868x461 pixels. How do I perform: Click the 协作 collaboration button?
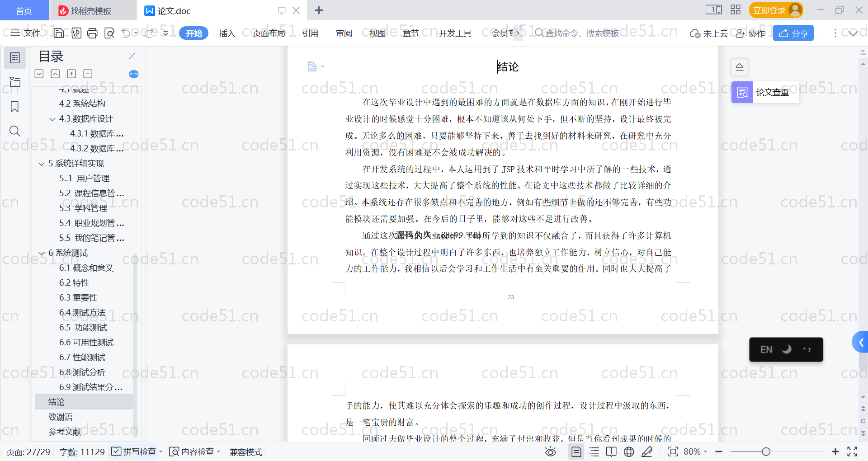(x=750, y=33)
